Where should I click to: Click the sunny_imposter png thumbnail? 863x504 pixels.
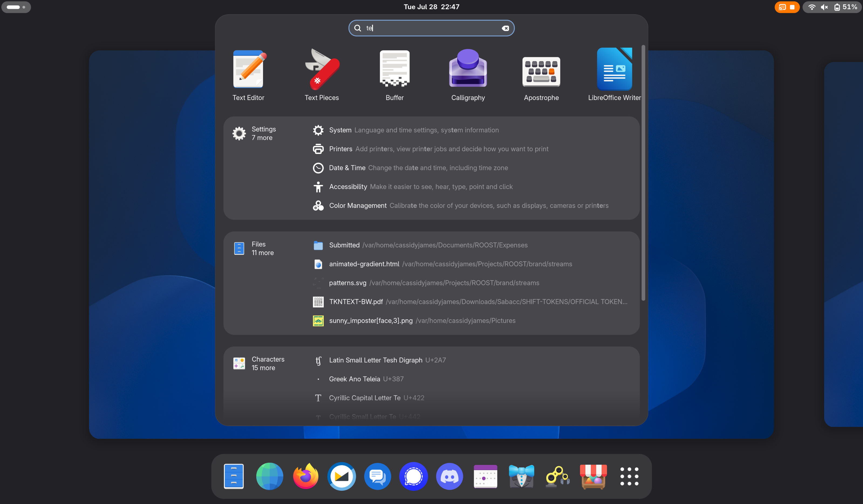coord(318,320)
